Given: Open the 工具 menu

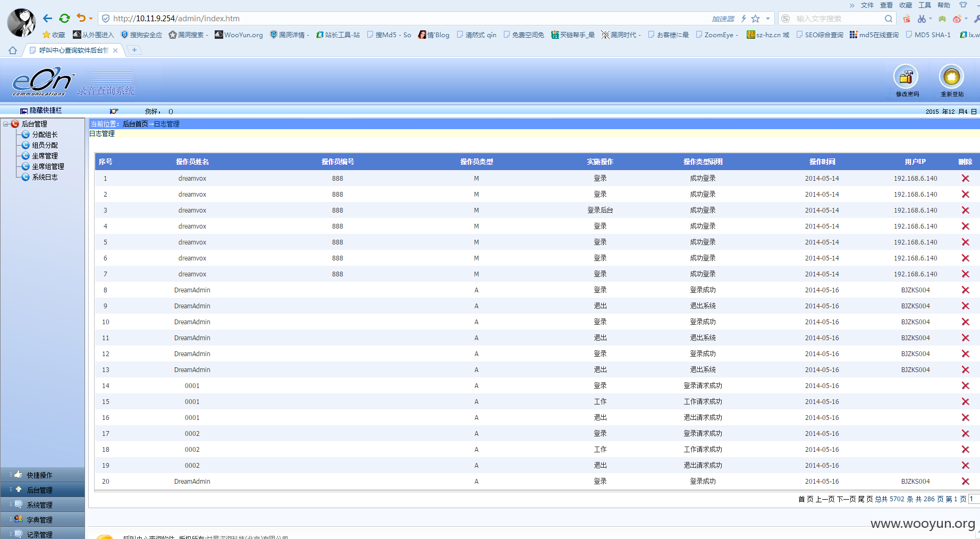Looking at the screenshot, I should pos(925,5).
